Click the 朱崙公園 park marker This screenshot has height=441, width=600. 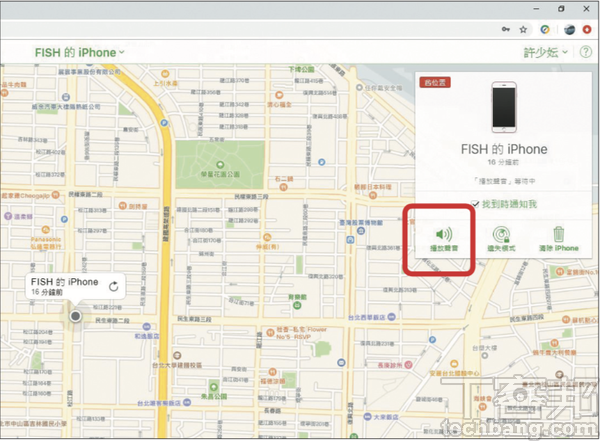(x=214, y=386)
